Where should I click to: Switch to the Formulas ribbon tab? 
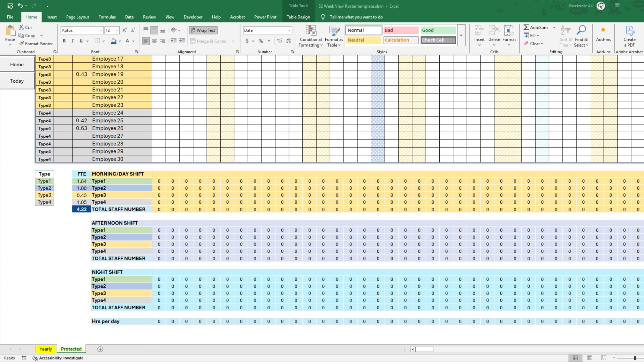107,17
